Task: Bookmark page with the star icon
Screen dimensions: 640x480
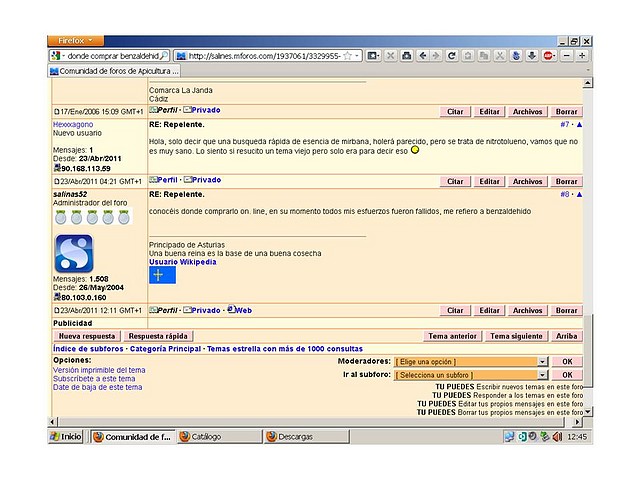Action: pyautogui.click(x=347, y=56)
